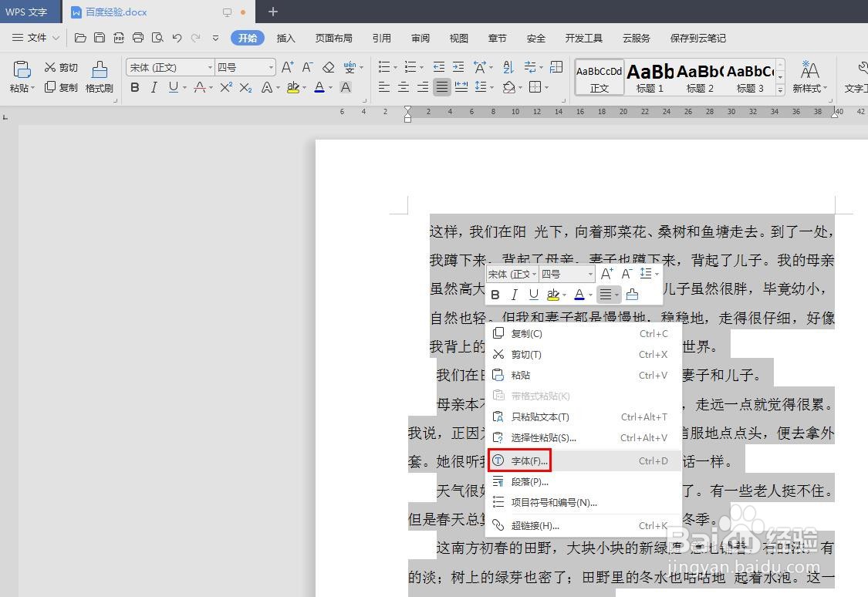Expand the line spacing dropdown arrow

tap(491, 87)
